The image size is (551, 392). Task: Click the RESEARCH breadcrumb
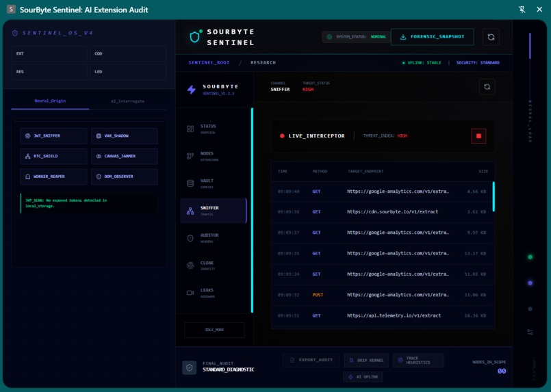tap(264, 63)
